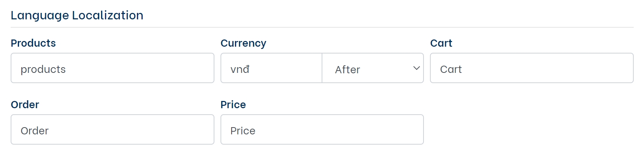Image resolution: width=644 pixels, height=156 pixels.
Task: Click the Price field label
Action: point(233,105)
